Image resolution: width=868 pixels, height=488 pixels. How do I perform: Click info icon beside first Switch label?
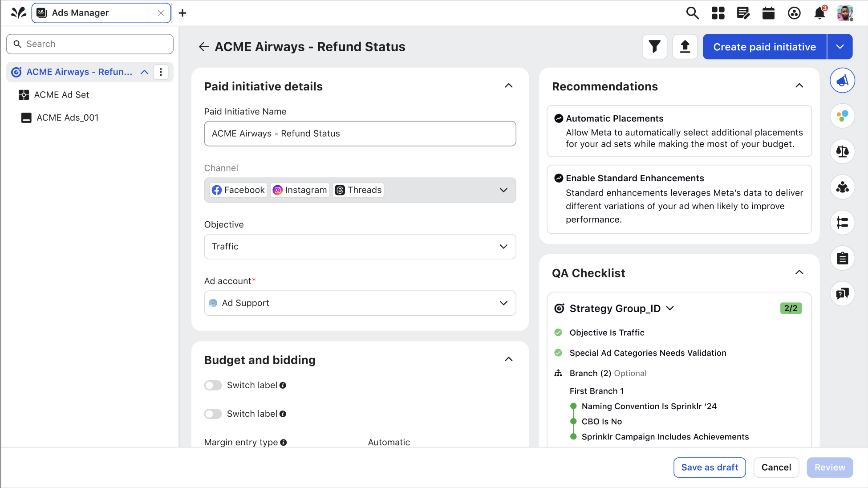tap(283, 385)
